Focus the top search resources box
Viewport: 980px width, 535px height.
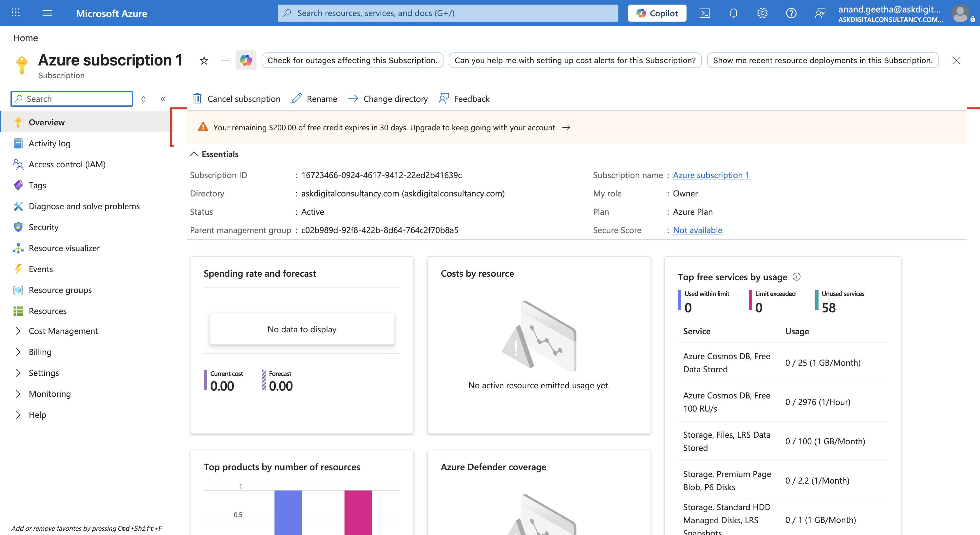tap(448, 13)
